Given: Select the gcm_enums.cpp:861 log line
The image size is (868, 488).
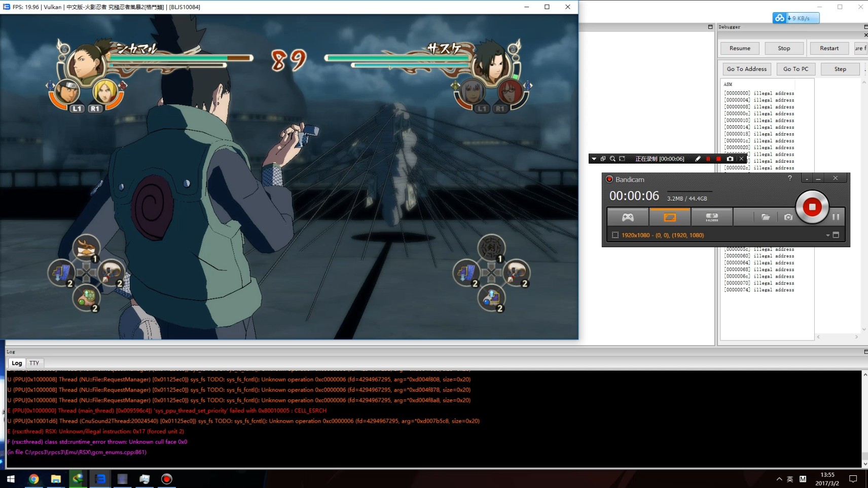Looking at the screenshot, I should 77,452.
